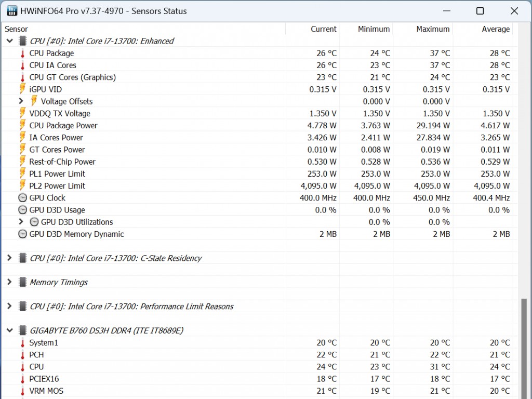The image size is (532, 399).
Task: Click the lightning bolt icon beside iGPU VID
Action: [22, 89]
